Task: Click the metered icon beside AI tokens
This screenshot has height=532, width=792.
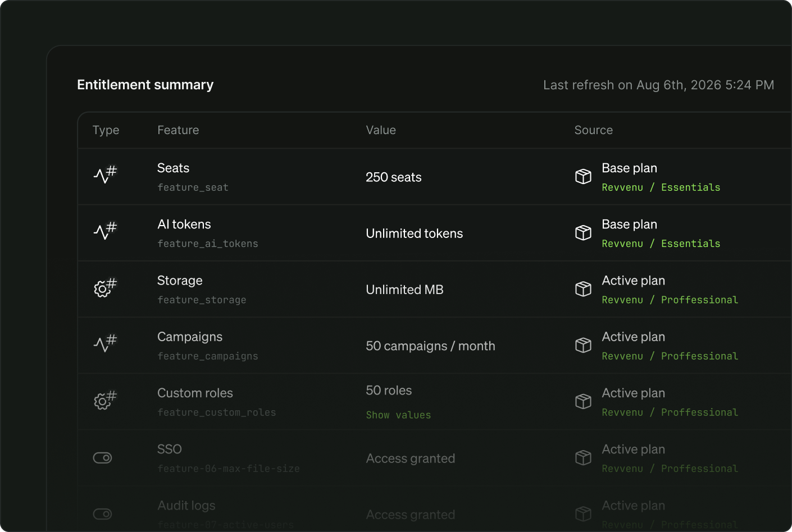Action: point(105,231)
